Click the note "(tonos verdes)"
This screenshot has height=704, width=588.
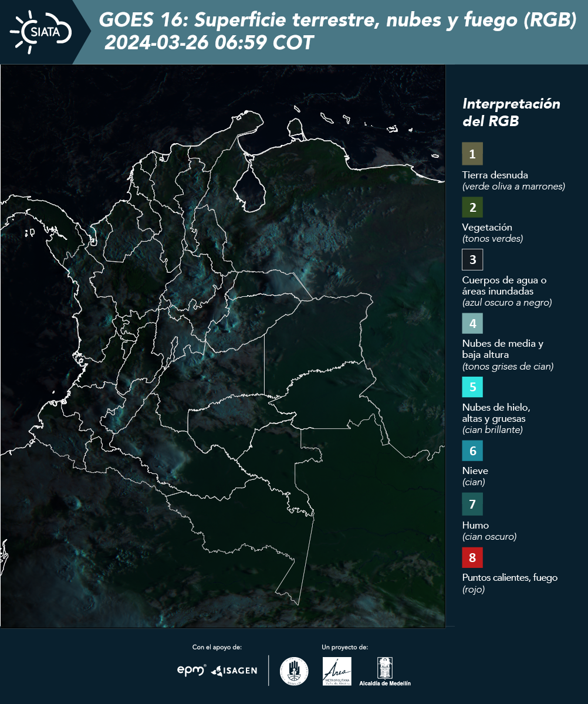coord(492,239)
